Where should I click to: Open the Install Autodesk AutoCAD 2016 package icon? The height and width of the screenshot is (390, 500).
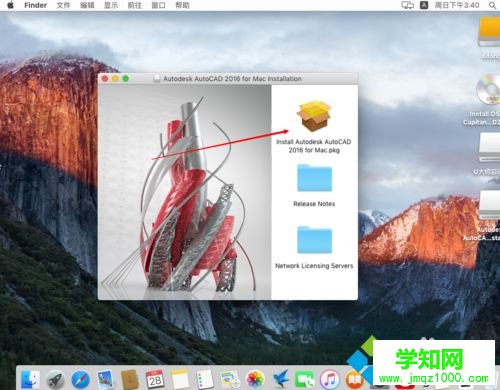[314, 116]
